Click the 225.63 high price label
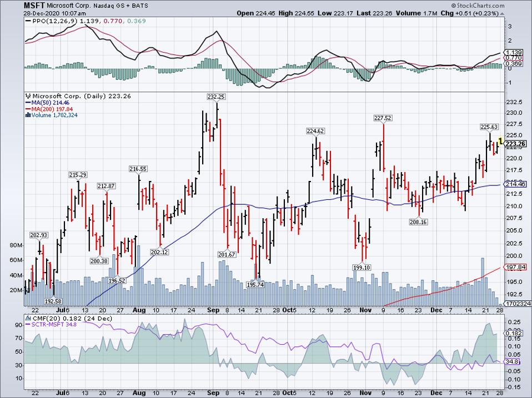The width and height of the screenshot is (532, 398). tap(489, 127)
